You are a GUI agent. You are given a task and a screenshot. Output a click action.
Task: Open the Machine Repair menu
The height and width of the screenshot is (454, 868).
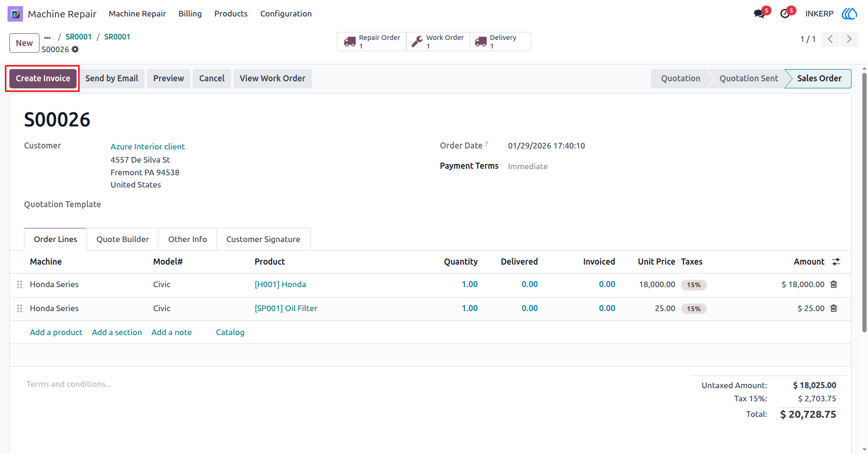[x=137, y=14]
